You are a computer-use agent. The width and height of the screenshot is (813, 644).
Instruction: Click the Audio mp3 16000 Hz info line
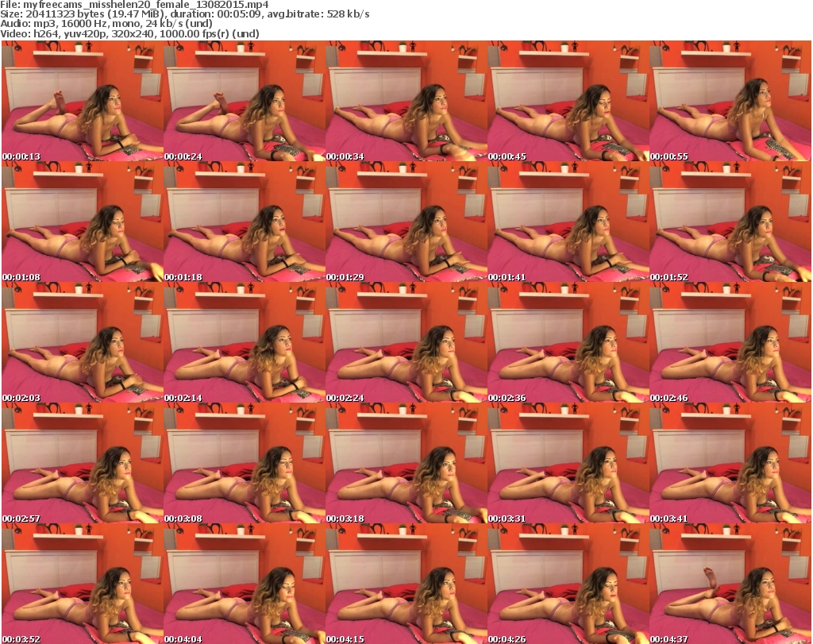(106, 24)
